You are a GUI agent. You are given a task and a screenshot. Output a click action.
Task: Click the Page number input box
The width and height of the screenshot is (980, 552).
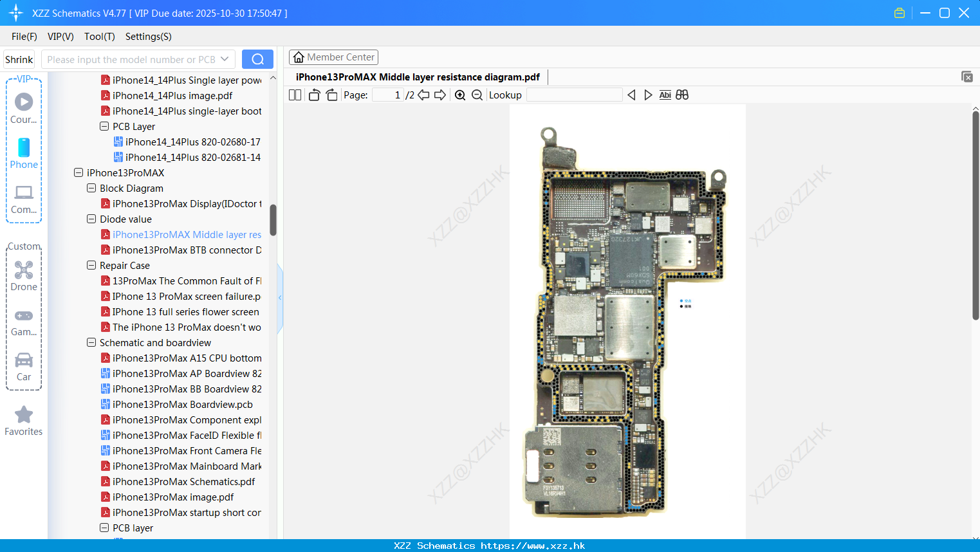click(x=387, y=95)
